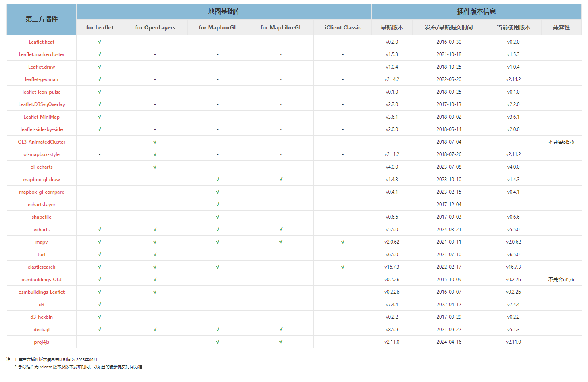588x382 pixels.
Task: Open the echartsLayer link
Action: tap(42, 205)
